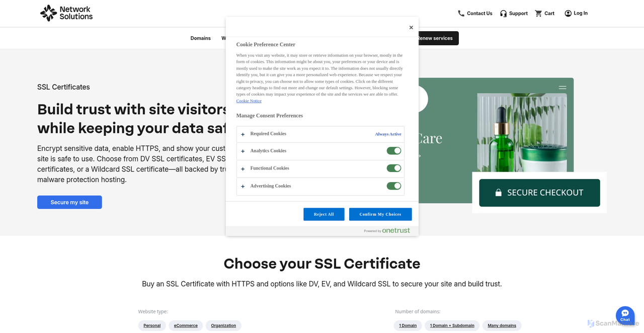Select the Personal website type filter
The image size is (644, 333).
pos(152,325)
